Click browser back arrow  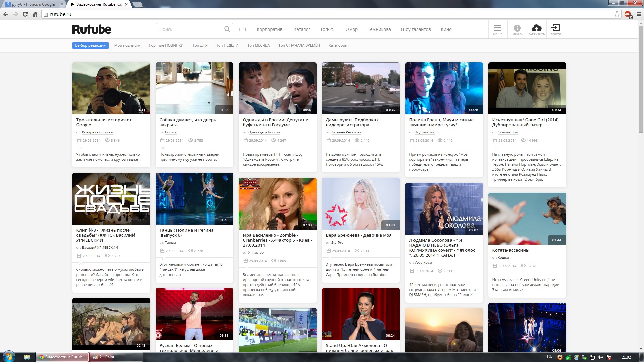(6, 14)
